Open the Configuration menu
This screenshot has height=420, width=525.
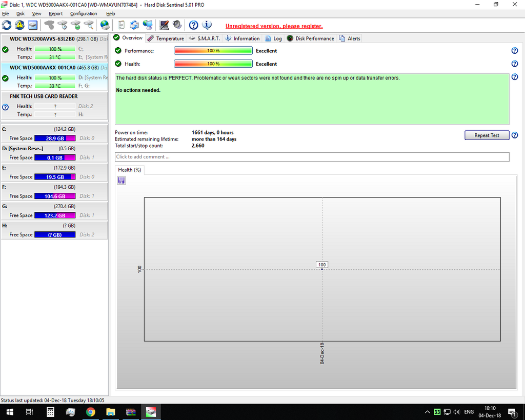[x=84, y=14]
